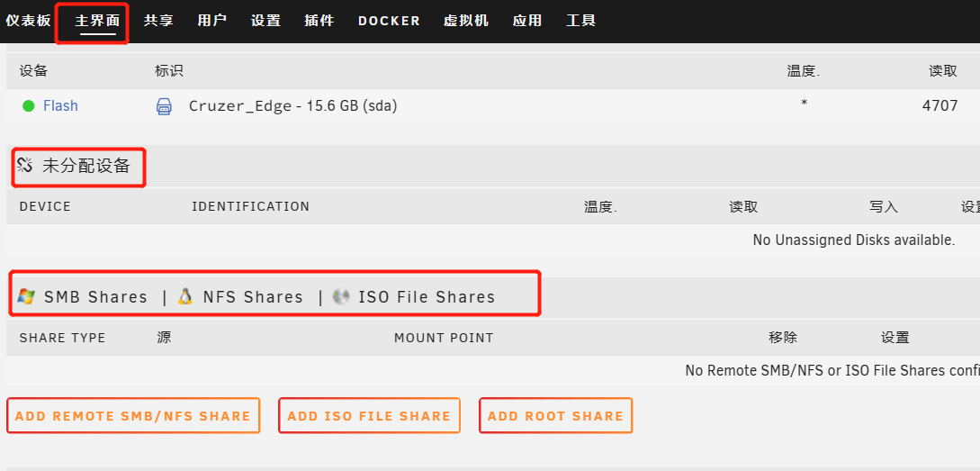Screen dimensions: 980x471
Task: Go to the 设置 settings tab
Action: (265, 21)
